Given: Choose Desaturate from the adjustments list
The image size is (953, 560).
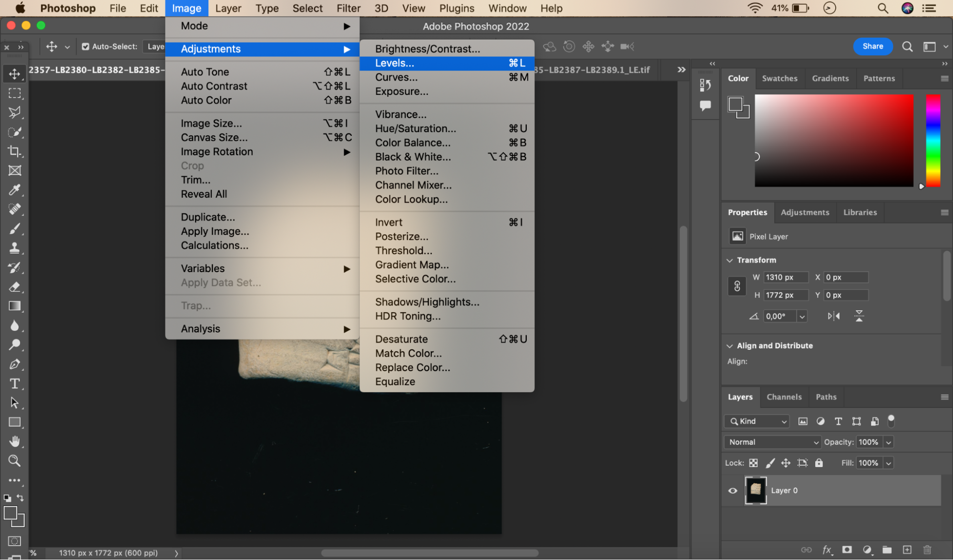Looking at the screenshot, I should pyautogui.click(x=447, y=339).
